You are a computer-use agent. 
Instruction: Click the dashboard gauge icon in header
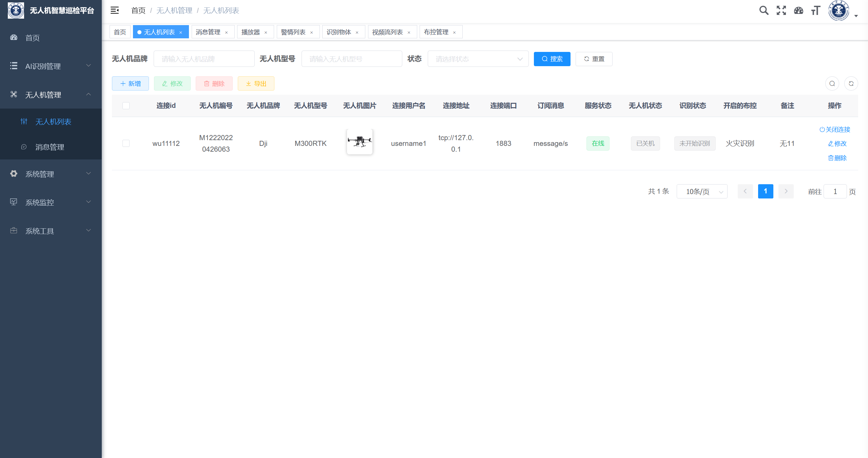tap(798, 11)
